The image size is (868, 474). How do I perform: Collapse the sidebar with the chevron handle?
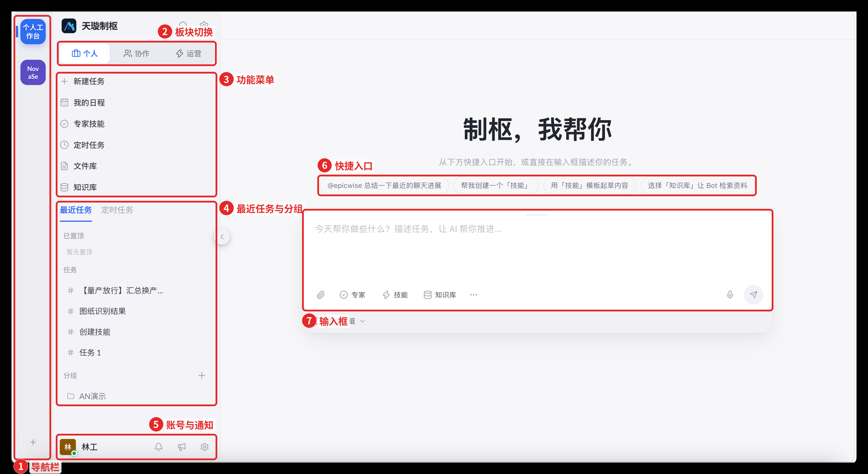[222, 236]
